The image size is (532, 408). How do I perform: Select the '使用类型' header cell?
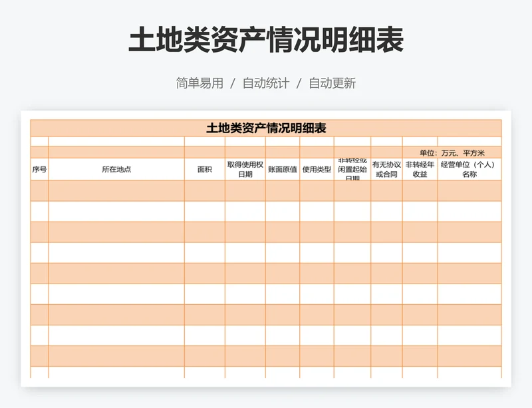[x=317, y=169]
